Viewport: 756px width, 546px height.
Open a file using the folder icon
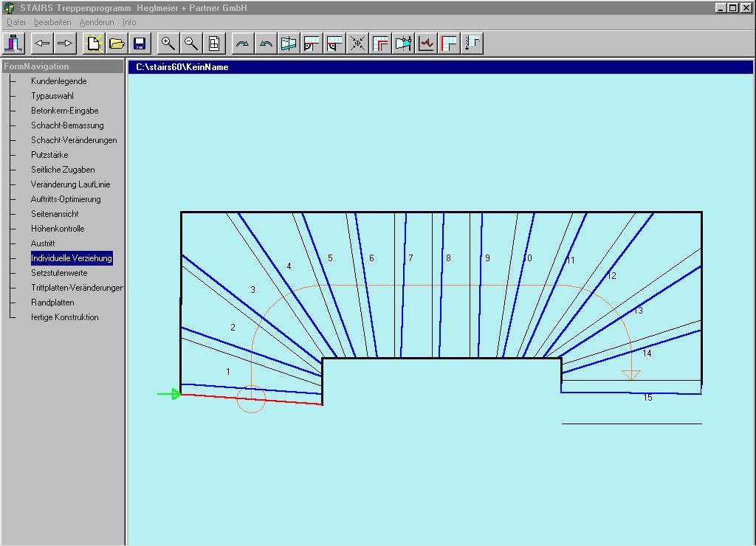point(117,44)
